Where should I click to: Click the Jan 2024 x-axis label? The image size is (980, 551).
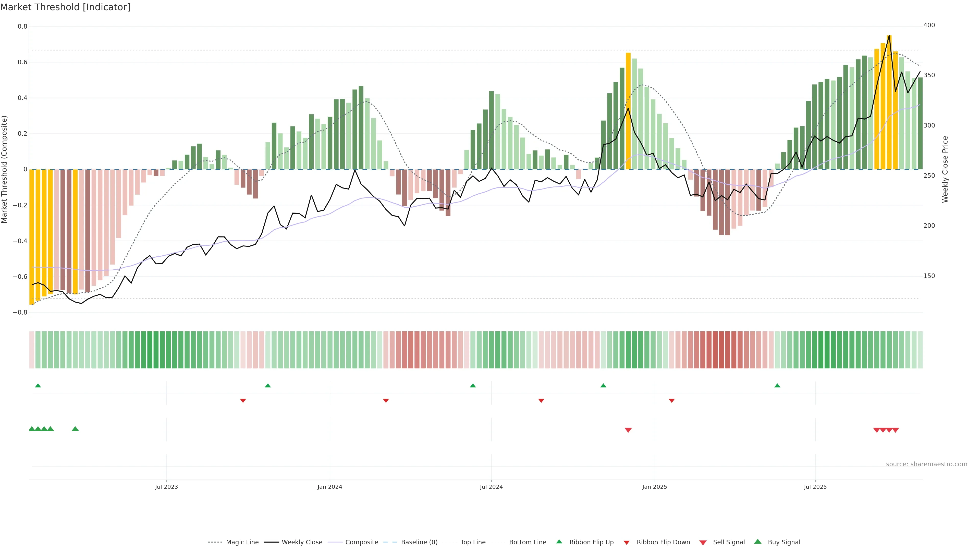330,487
